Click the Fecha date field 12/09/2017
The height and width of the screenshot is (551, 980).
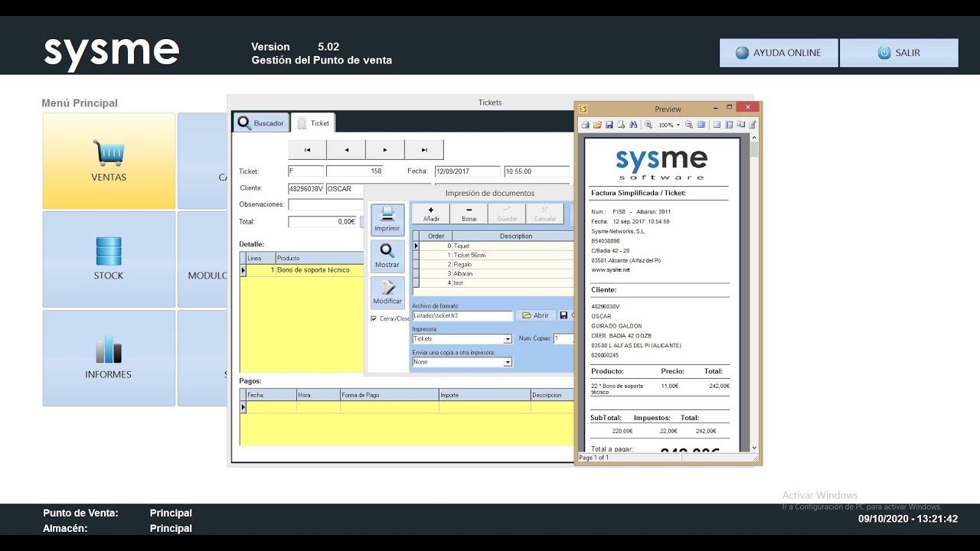[467, 171]
